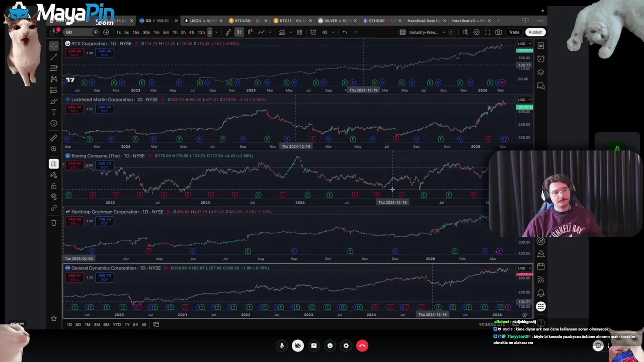Expand the interval dropdown arrow
Image resolution: width=644 pixels, height=362 pixels.
pyautogui.click(x=216, y=32)
